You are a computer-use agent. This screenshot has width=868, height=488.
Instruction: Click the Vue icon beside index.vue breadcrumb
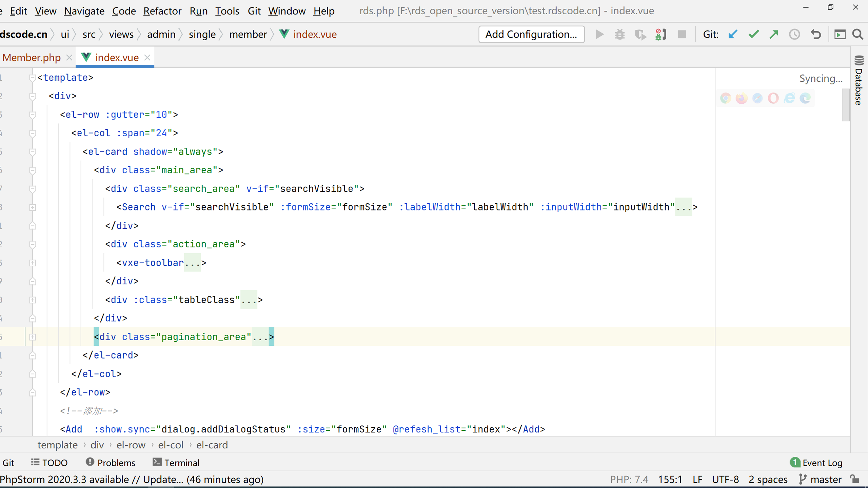click(284, 34)
